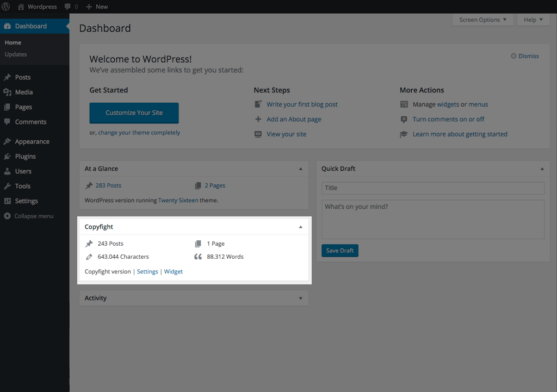Click the Save Draft button

coord(339,251)
